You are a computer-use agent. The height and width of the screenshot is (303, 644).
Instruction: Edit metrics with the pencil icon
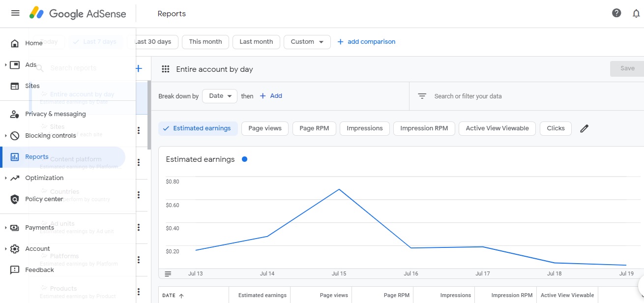[x=584, y=129]
